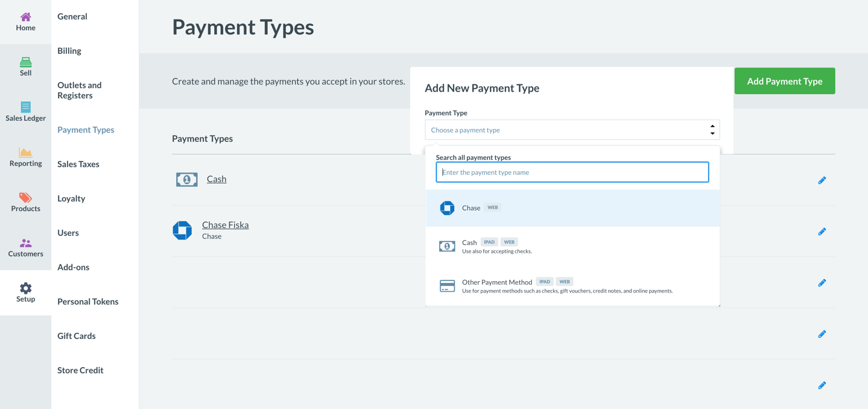Open the Home section
868x409 pixels.
tap(25, 22)
